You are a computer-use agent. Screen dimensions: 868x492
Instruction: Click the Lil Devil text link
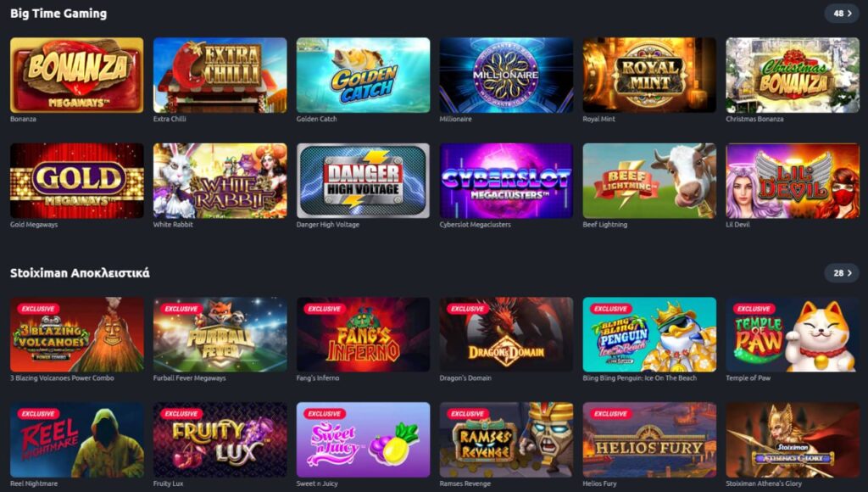tap(737, 225)
